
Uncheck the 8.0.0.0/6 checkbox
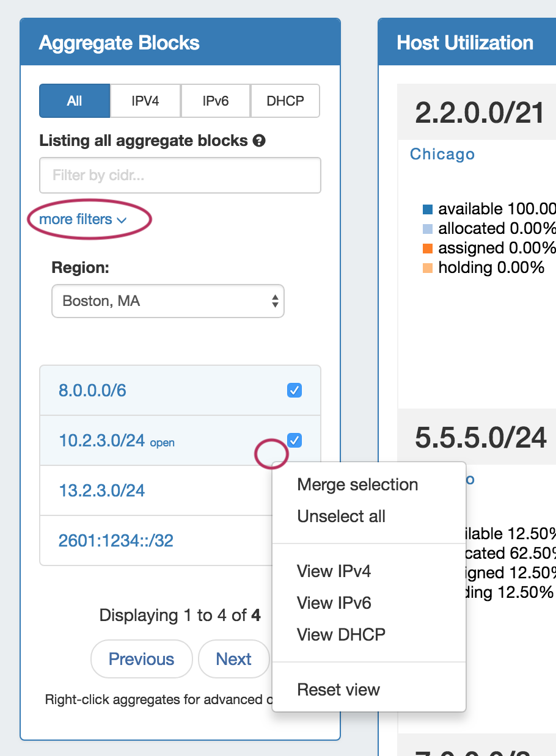tap(294, 391)
